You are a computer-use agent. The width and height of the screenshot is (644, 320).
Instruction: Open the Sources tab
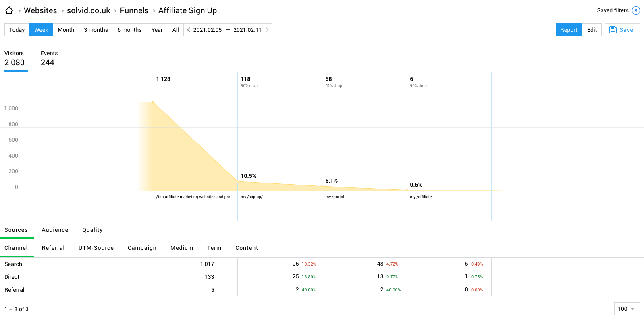click(16, 230)
